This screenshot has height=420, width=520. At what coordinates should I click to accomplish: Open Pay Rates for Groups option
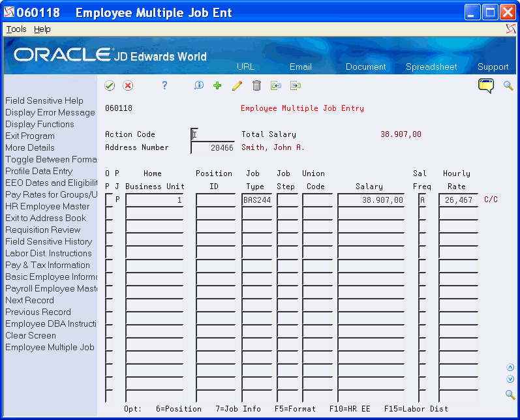pos(51,194)
